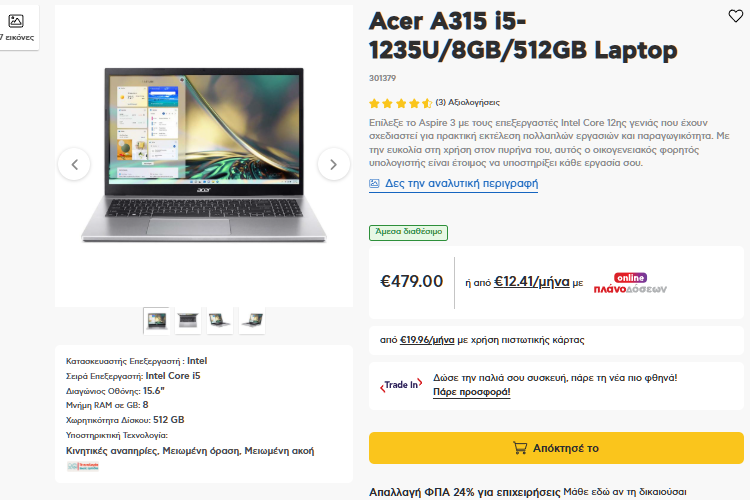Click the assistive technology badge icon

pos(83,466)
